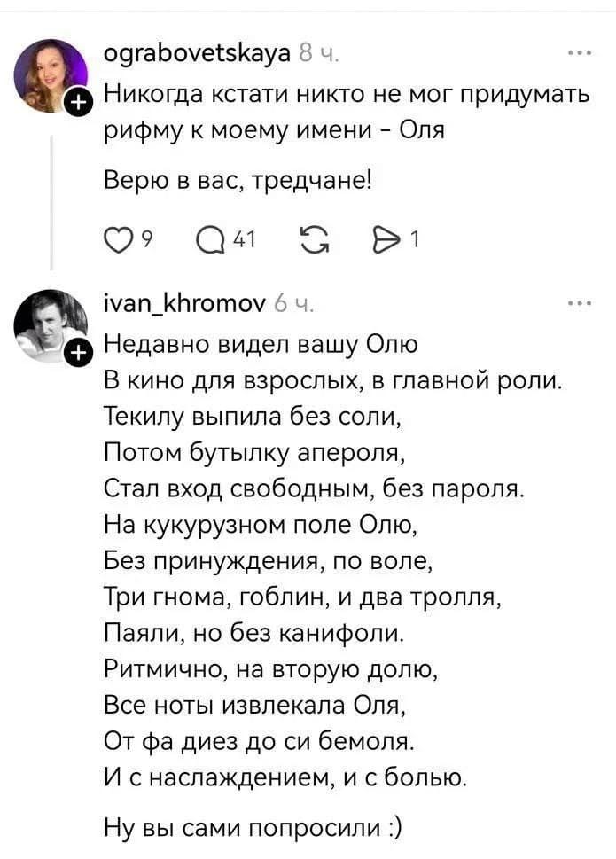Open the three-dot menu on ograbovetskaya's post
Screen dimensions: 616x859
[579, 53]
